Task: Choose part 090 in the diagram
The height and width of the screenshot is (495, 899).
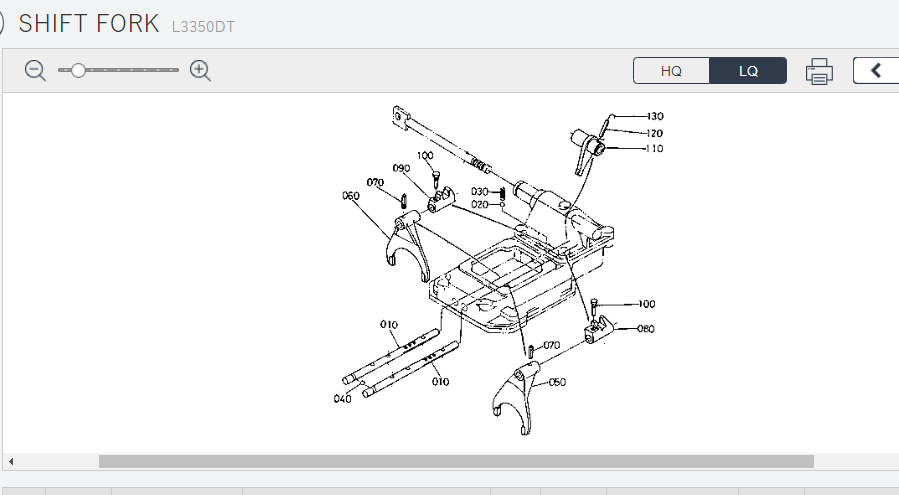Action: click(x=402, y=168)
